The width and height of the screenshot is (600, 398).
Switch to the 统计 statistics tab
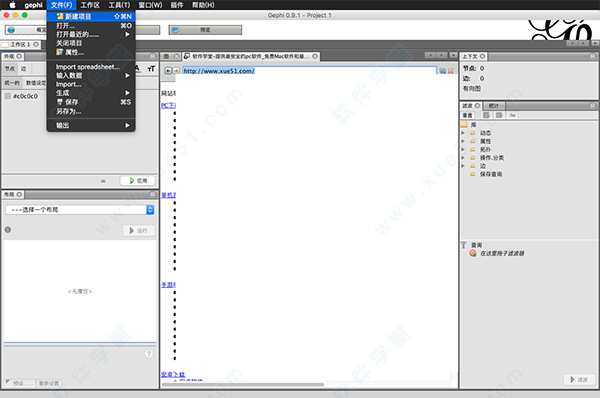coord(494,105)
